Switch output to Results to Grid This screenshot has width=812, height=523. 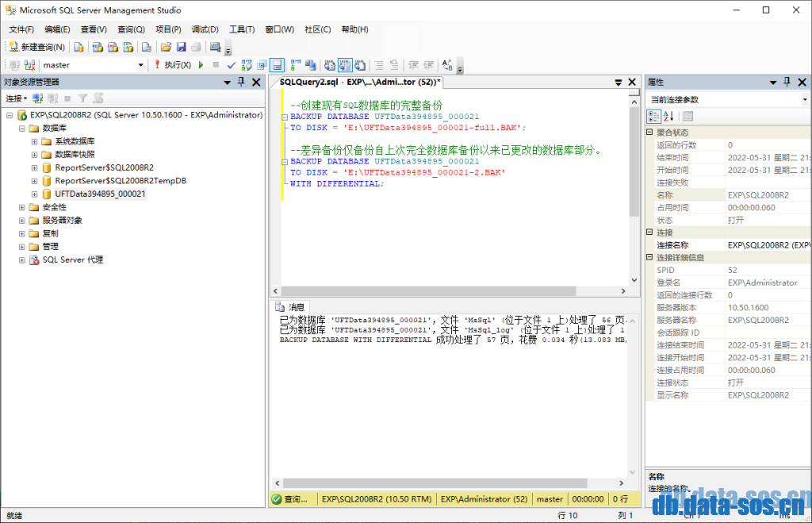(345, 65)
